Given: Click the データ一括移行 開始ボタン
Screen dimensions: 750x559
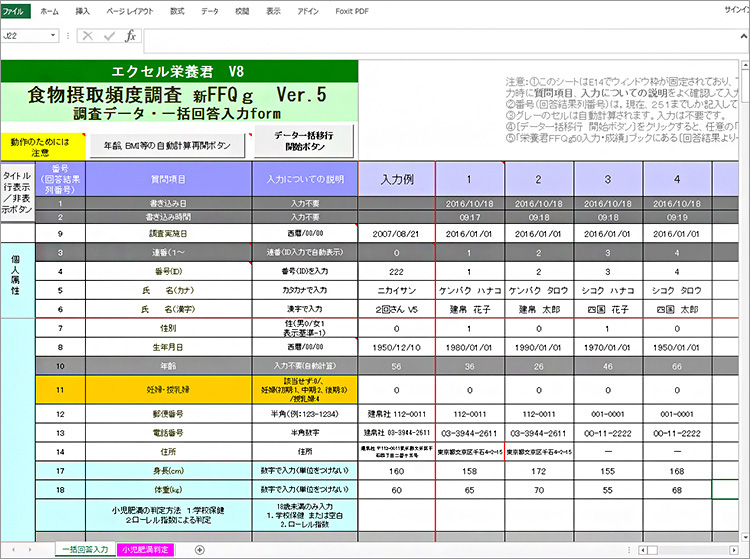Looking at the screenshot, I should click(304, 141).
